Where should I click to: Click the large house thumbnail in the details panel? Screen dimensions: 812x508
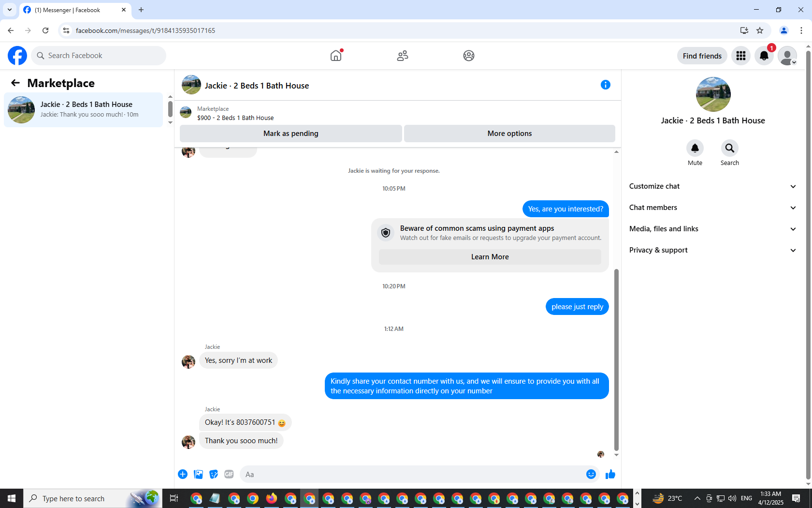[x=713, y=94]
